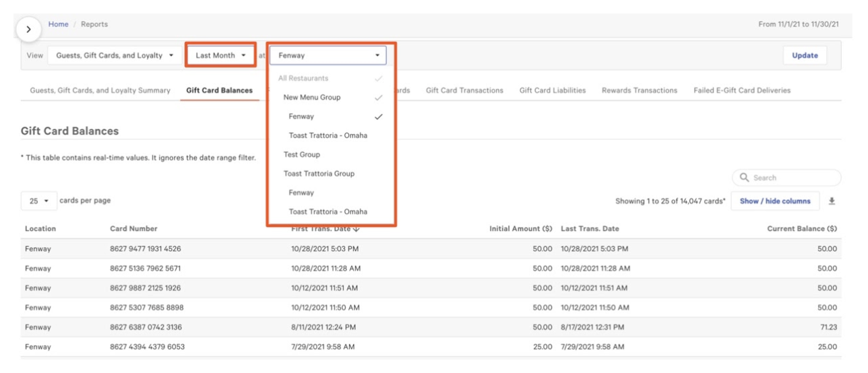Open the Last Month date range dropdown
This screenshot has width=868, height=373.
[220, 56]
